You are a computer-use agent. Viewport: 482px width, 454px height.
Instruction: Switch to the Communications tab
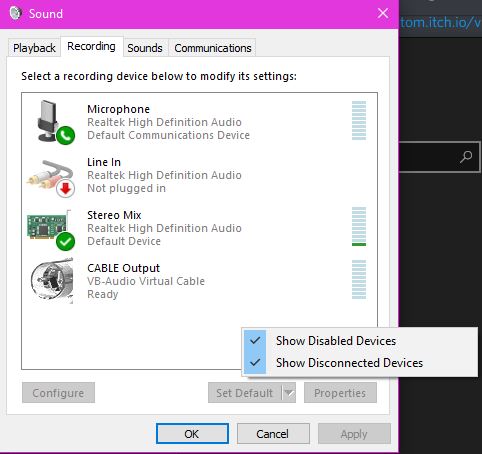pos(213,48)
